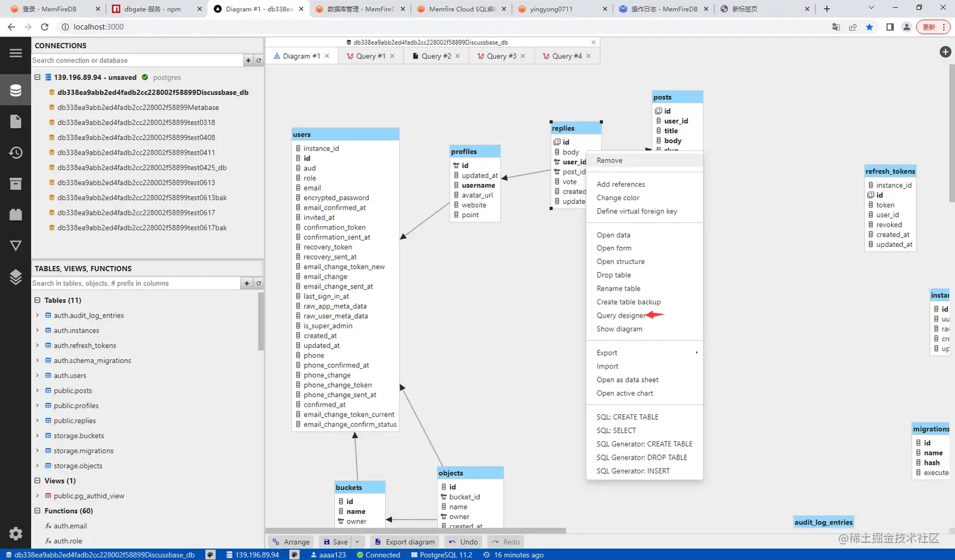Select the database connections sidebar icon
Image resolution: width=955 pixels, height=560 pixels.
[16, 90]
